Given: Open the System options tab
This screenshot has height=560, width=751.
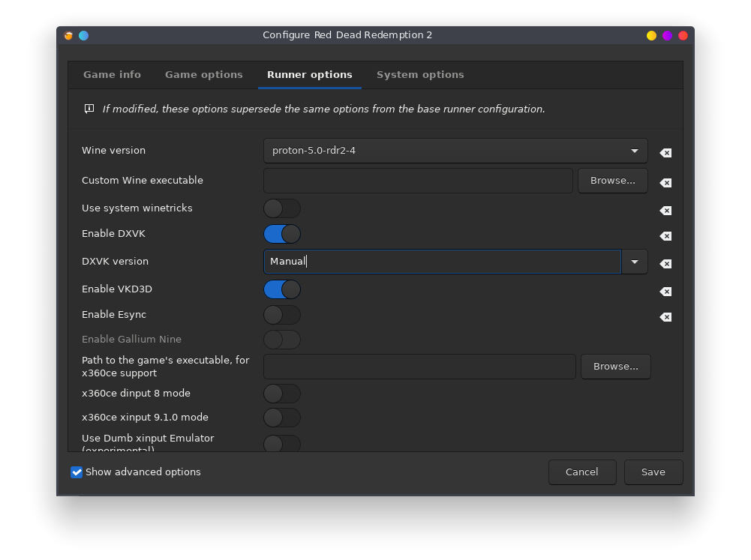Looking at the screenshot, I should (420, 75).
